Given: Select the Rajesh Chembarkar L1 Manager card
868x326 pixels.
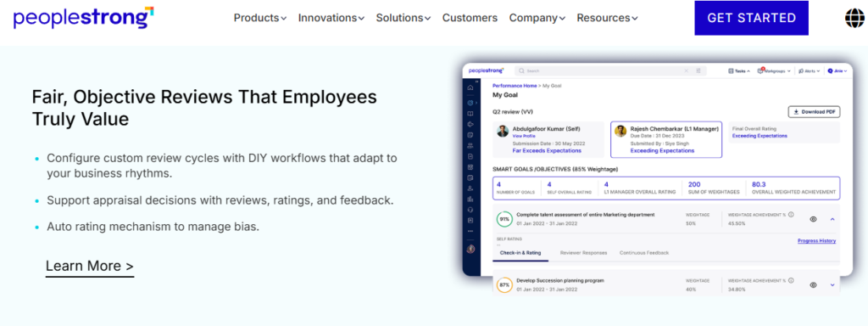Looking at the screenshot, I should 666,139.
